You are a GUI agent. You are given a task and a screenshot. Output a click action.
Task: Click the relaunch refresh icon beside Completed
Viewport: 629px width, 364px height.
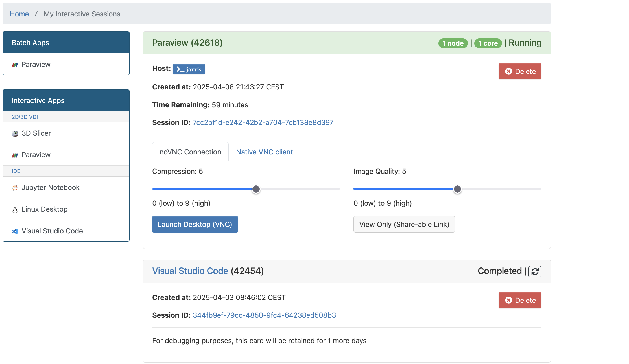(x=535, y=271)
